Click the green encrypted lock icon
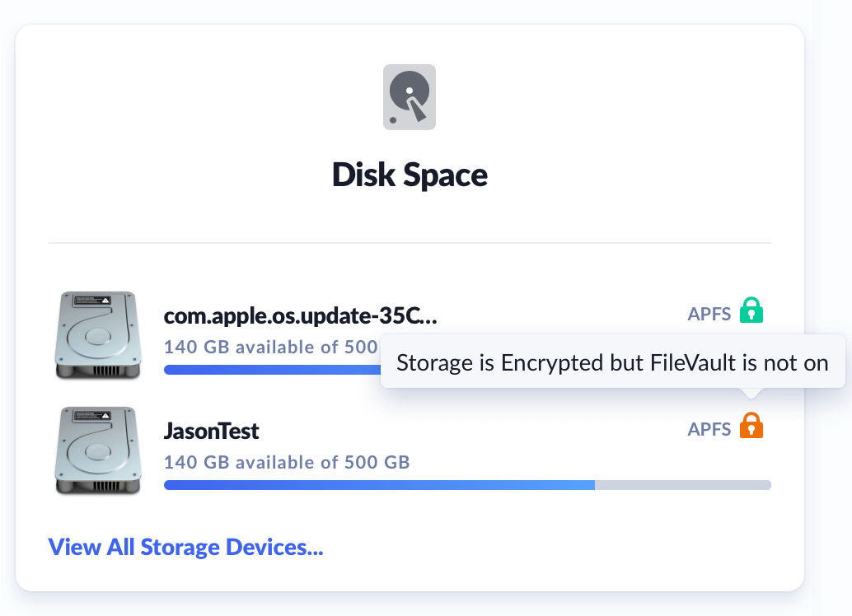Viewport: 852px width, 616px height. click(751, 311)
